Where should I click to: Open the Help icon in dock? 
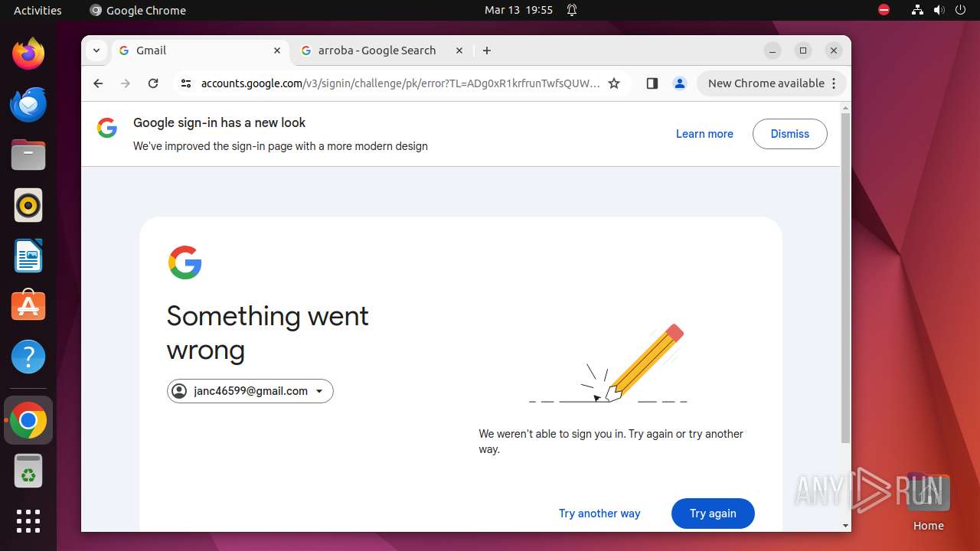point(28,357)
